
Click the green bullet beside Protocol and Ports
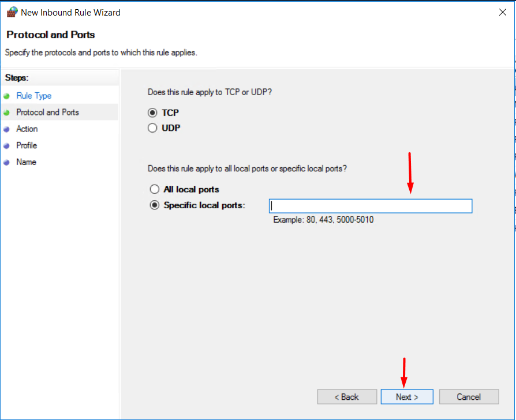tap(7, 113)
